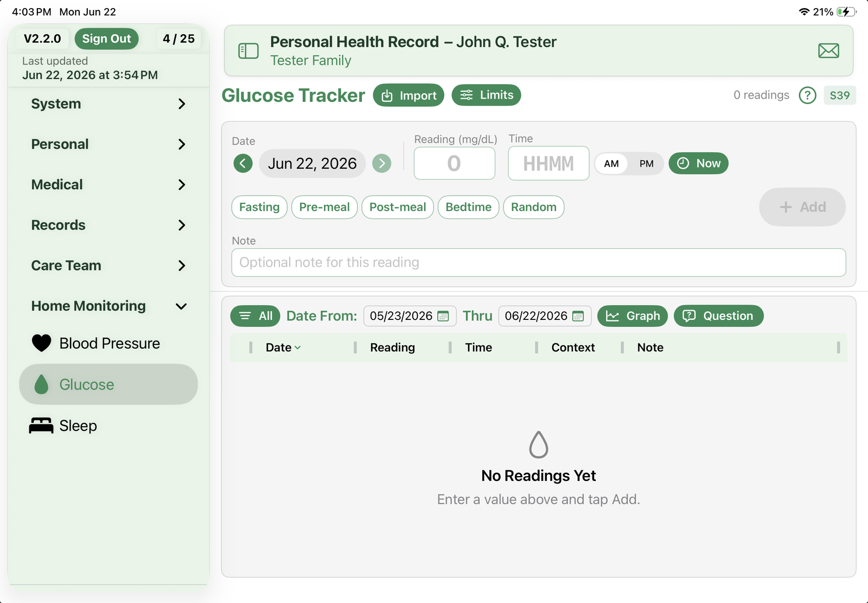
Task: Click the Jun 22, 2026 date selector
Action: (312, 163)
